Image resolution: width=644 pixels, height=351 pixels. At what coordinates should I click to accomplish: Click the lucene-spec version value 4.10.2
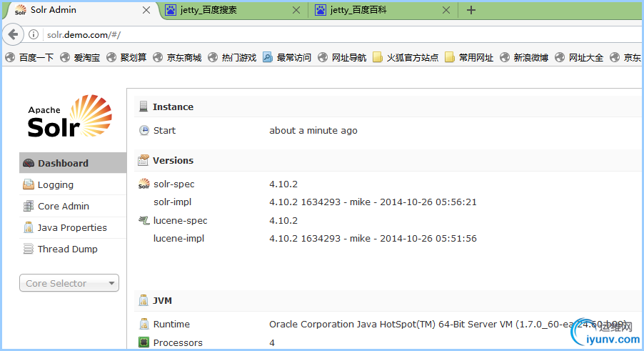click(283, 220)
